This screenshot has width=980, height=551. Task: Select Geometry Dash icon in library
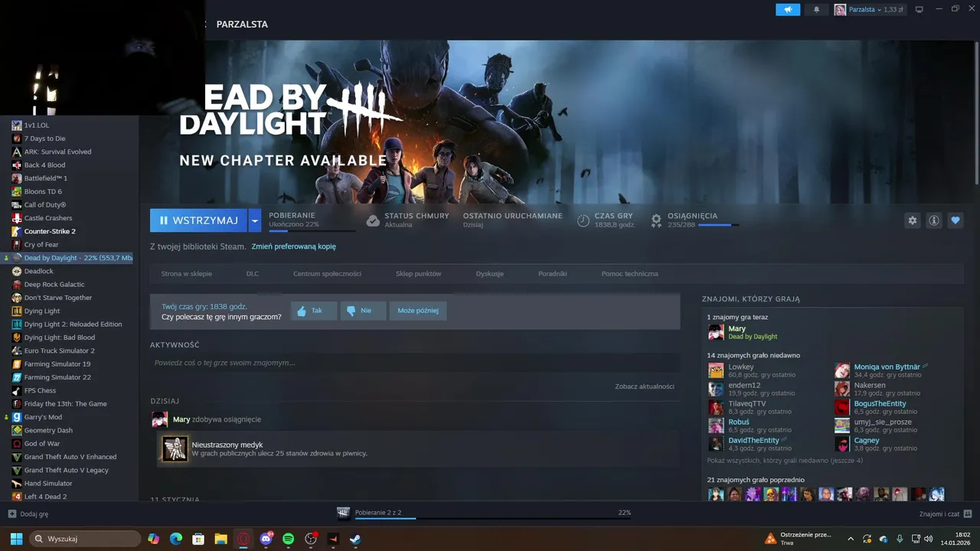tap(17, 430)
